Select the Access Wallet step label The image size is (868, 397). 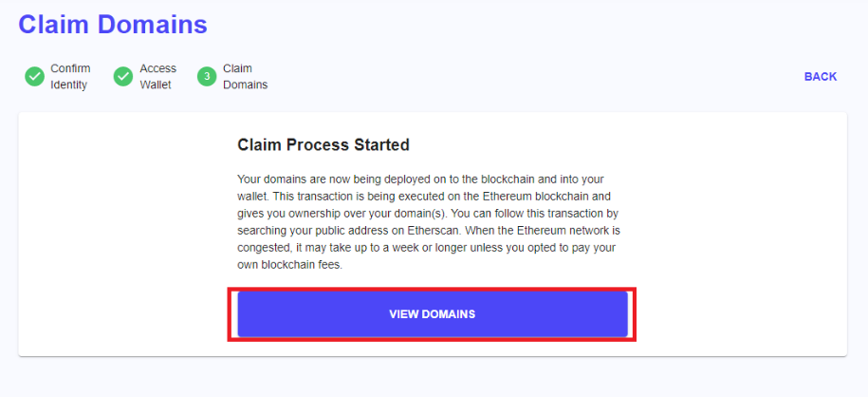coord(157,77)
